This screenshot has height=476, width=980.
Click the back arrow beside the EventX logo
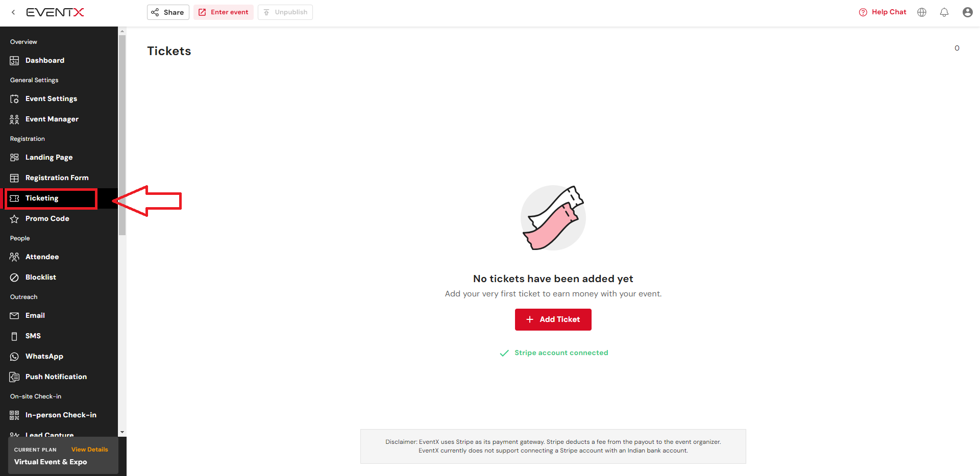tap(13, 12)
